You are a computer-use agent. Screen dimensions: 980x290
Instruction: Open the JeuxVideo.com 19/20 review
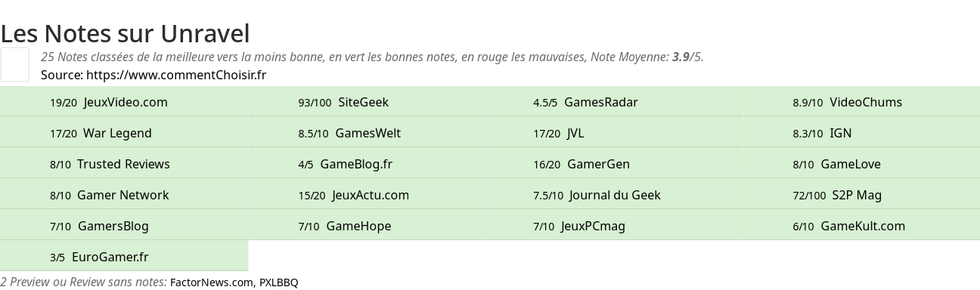[126, 102]
